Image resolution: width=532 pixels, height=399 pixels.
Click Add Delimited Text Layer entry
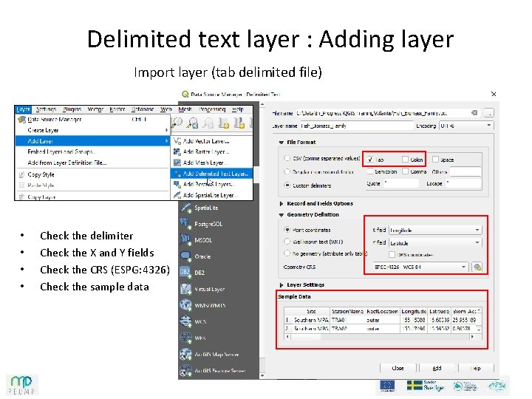point(212,174)
